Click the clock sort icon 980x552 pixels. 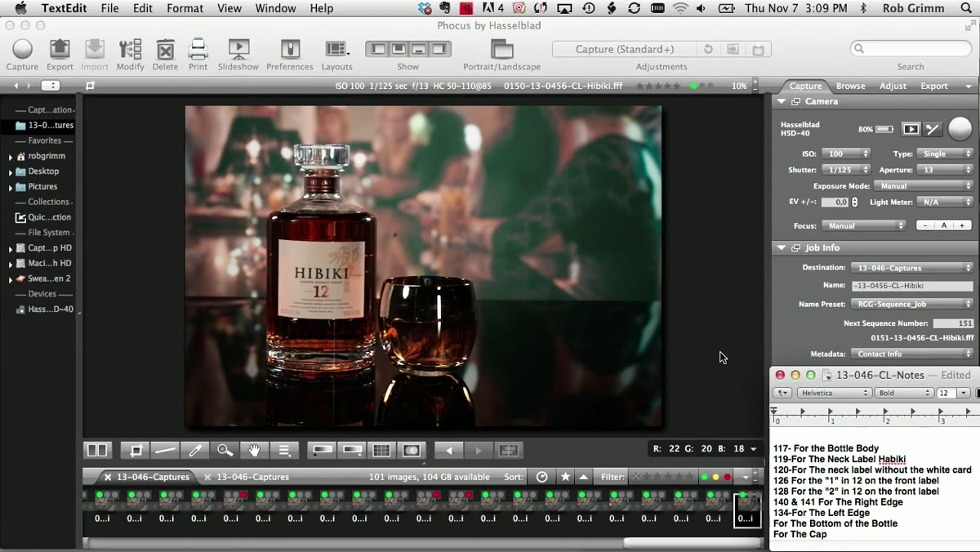coord(541,477)
